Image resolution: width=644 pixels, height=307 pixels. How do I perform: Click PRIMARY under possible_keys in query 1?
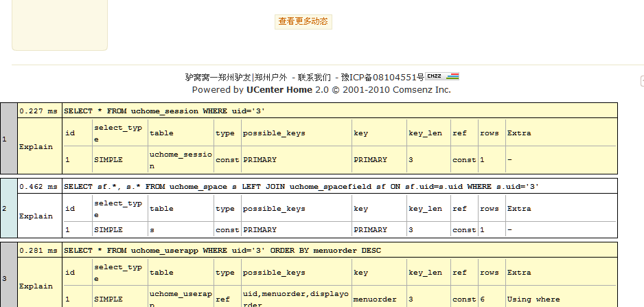[260, 160]
